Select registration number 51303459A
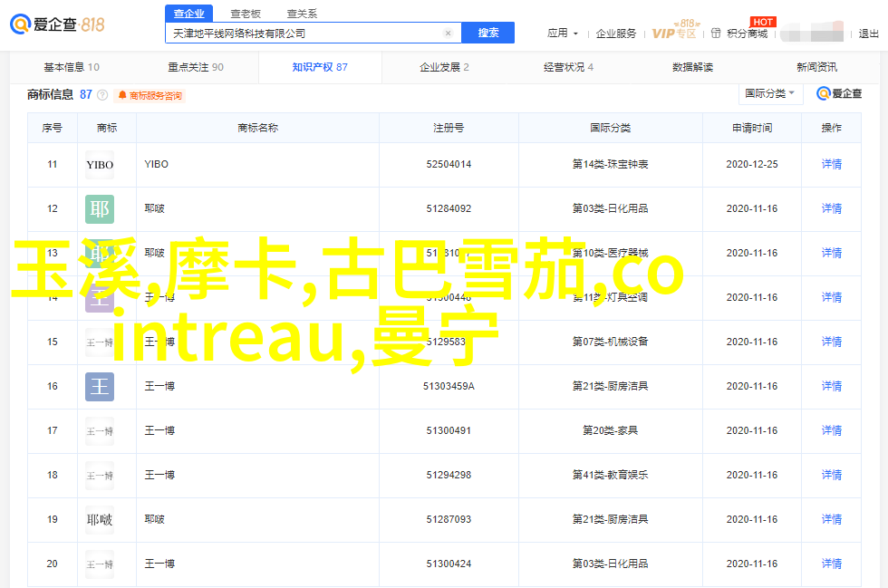This screenshot has width=888, height=588. [x=449, y=386]
